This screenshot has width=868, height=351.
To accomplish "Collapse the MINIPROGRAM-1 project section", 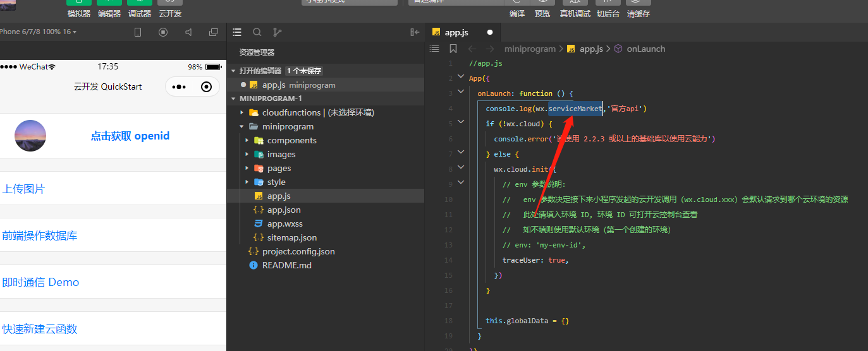I will (233, 98).
